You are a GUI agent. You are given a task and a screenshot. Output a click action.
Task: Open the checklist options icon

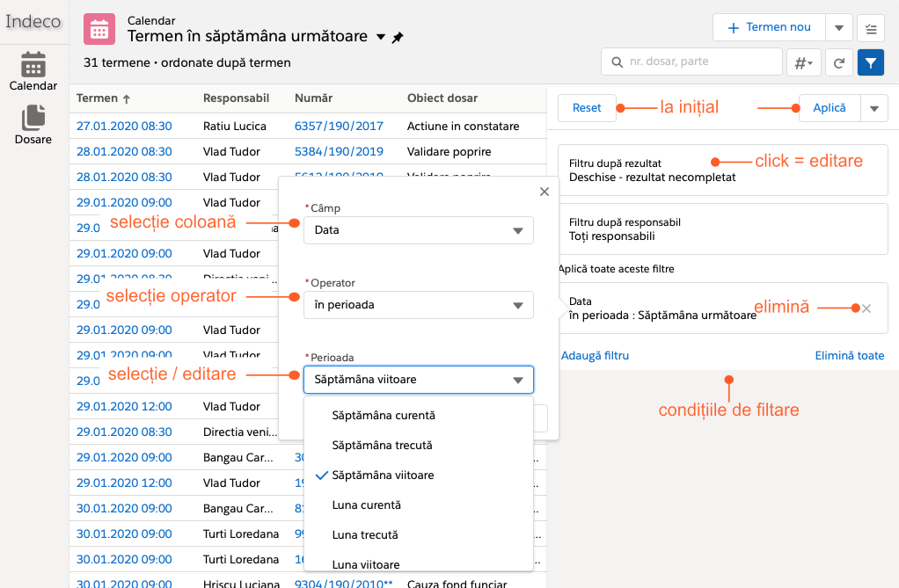point(870,28)
